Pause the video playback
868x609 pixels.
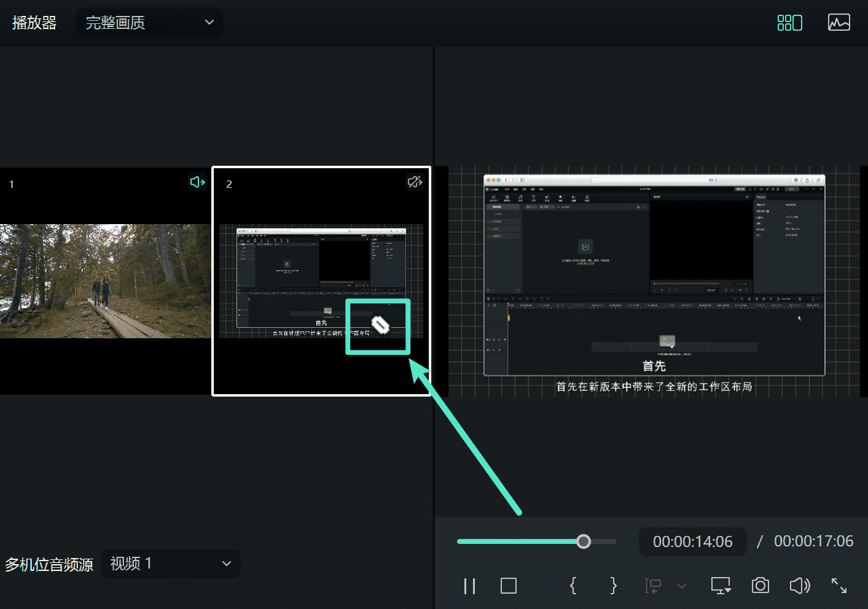tap(469, 586)
